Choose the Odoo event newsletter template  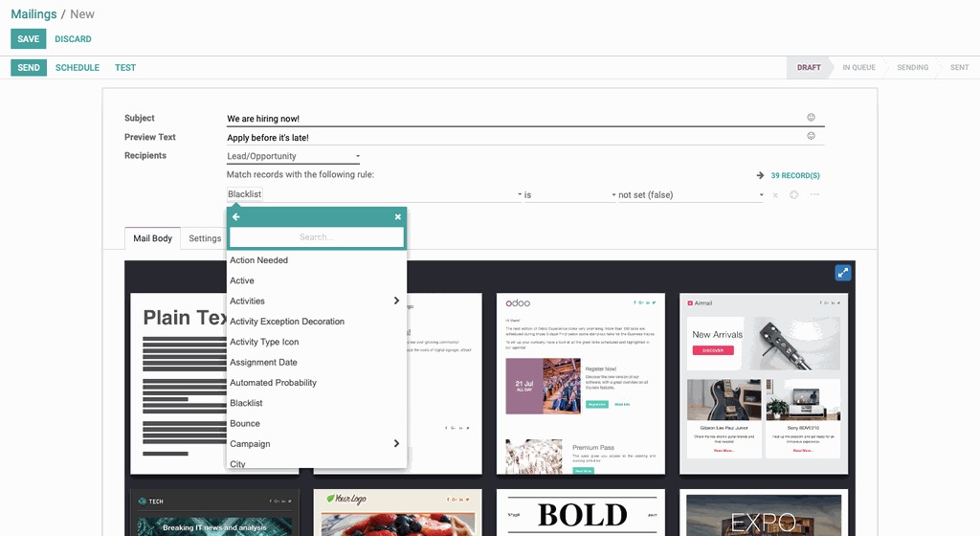[x=581, y=384]
